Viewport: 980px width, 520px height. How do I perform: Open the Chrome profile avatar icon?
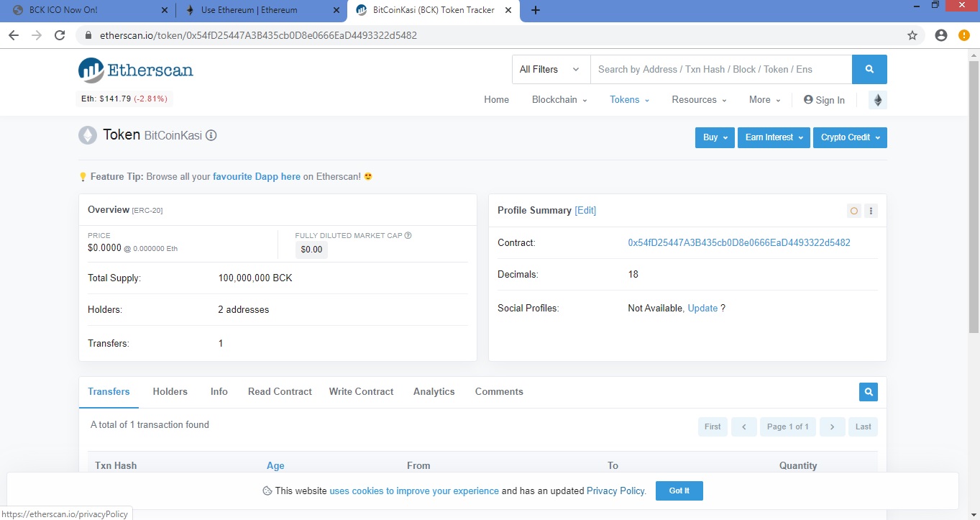pyautogui.click(x=941, y=35)
